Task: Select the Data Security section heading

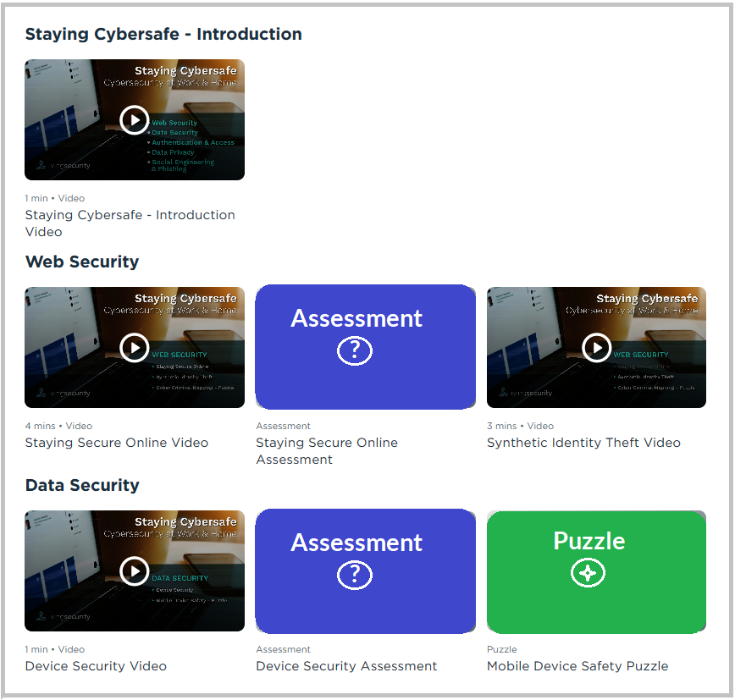Action: [82, 485]
